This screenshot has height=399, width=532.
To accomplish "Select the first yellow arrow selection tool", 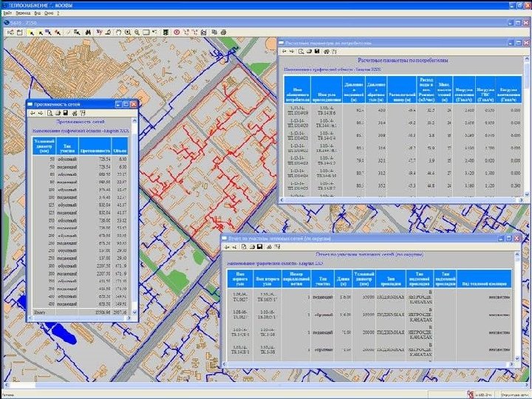I will tap(30, 33).
